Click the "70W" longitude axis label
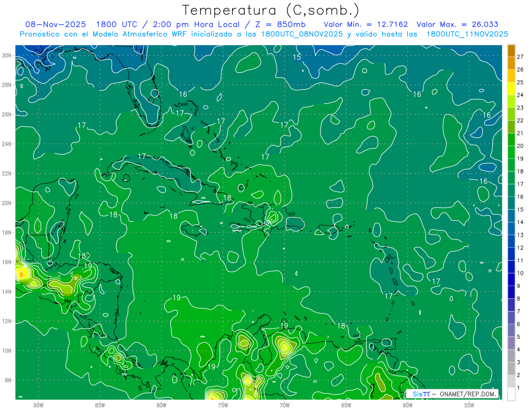 pyautogui.click(x=285, y=405)
